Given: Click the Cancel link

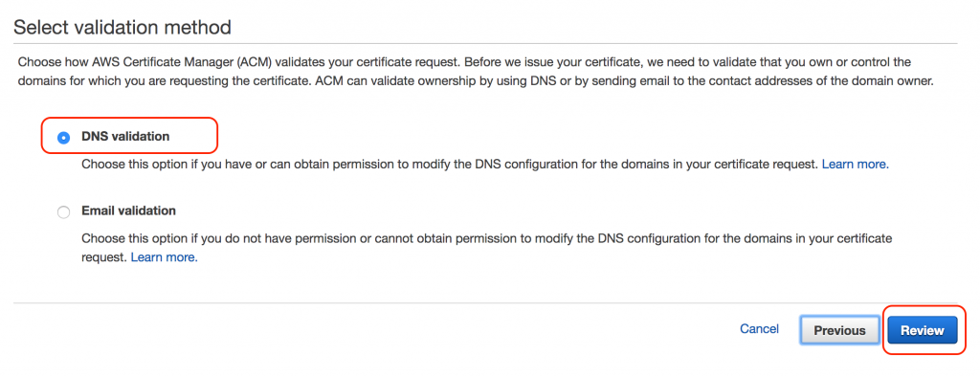Looking at the screenshot, I should pos(759,329).
